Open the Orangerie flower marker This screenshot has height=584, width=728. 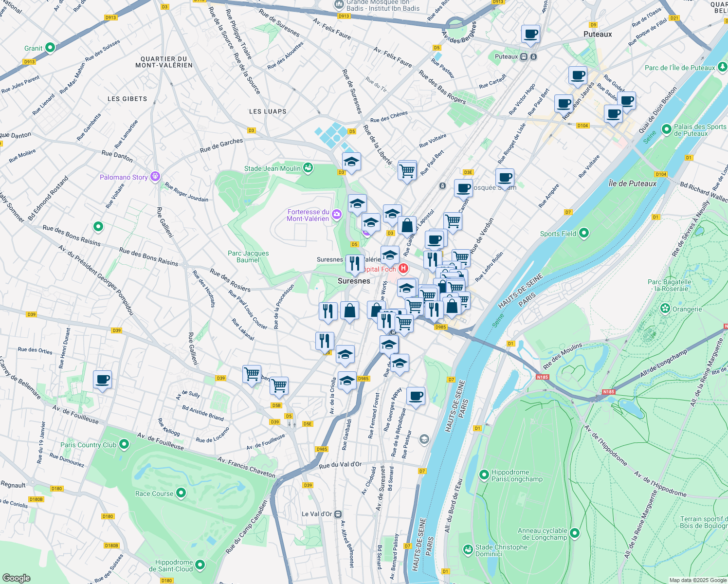[x=665, y=309]
